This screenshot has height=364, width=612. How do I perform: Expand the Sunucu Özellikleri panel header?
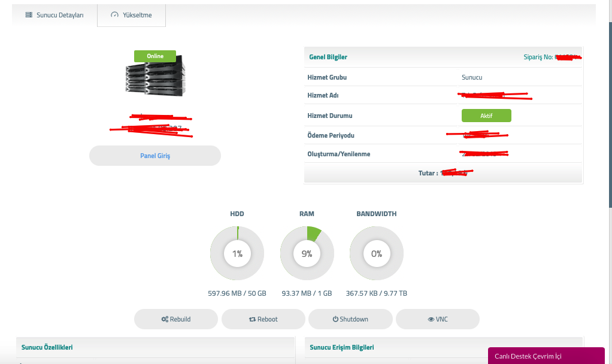(x=47, y=347)
